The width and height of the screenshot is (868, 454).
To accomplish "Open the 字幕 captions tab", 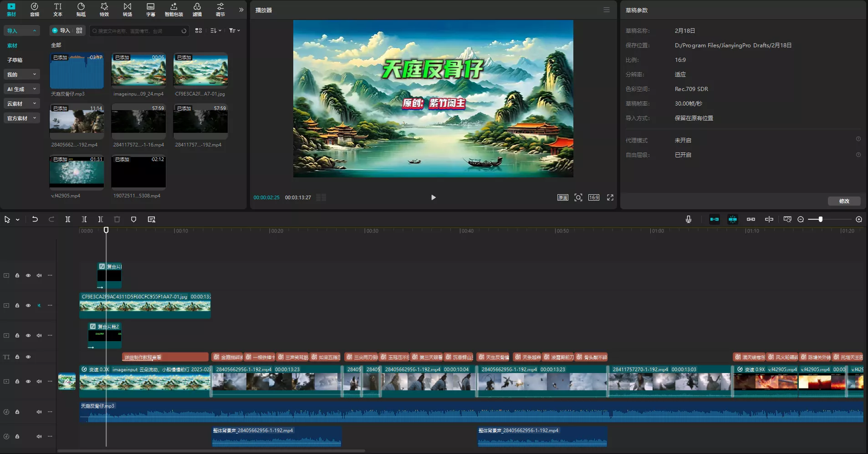I will pyautogui.click(x=151, y=9).
